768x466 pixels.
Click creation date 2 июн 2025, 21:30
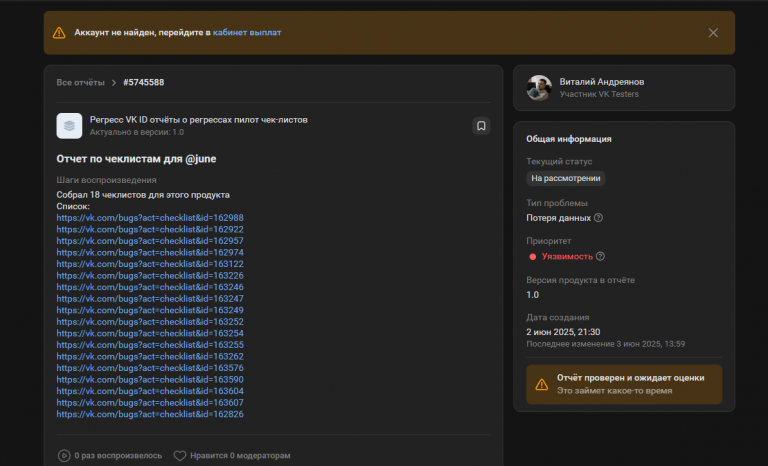(x=563, y=332)
